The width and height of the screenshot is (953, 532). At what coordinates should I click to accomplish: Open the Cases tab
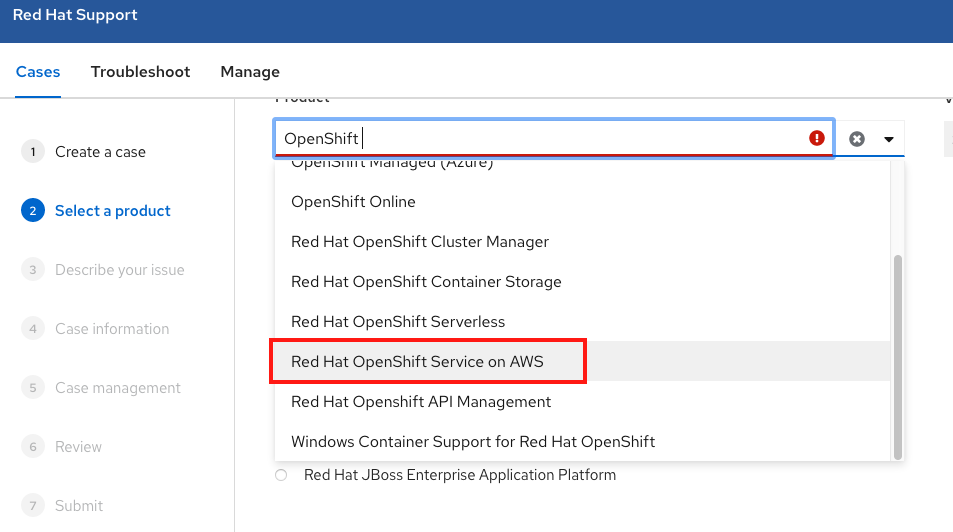(38, 72)
